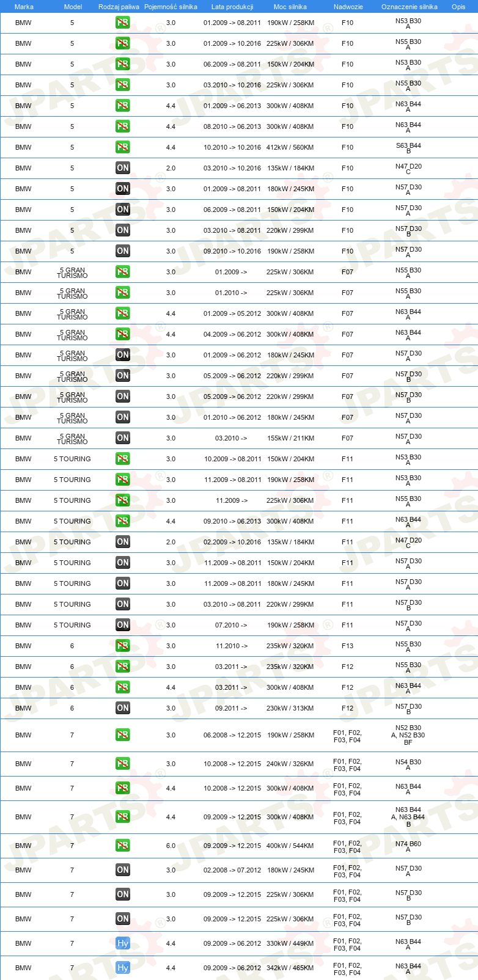Click the '240kW / 326KM' cell
The width and height of the screenshot is (478, 980).
(290, 764)
